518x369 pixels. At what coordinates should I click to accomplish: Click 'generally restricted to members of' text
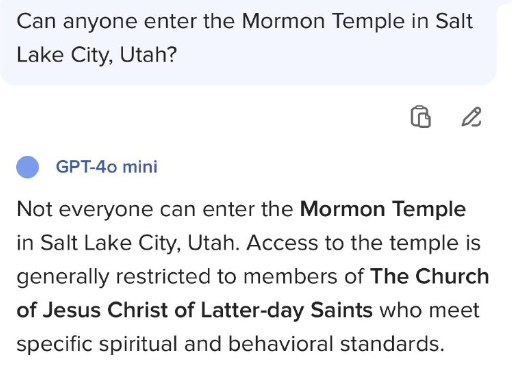[190, 277]
